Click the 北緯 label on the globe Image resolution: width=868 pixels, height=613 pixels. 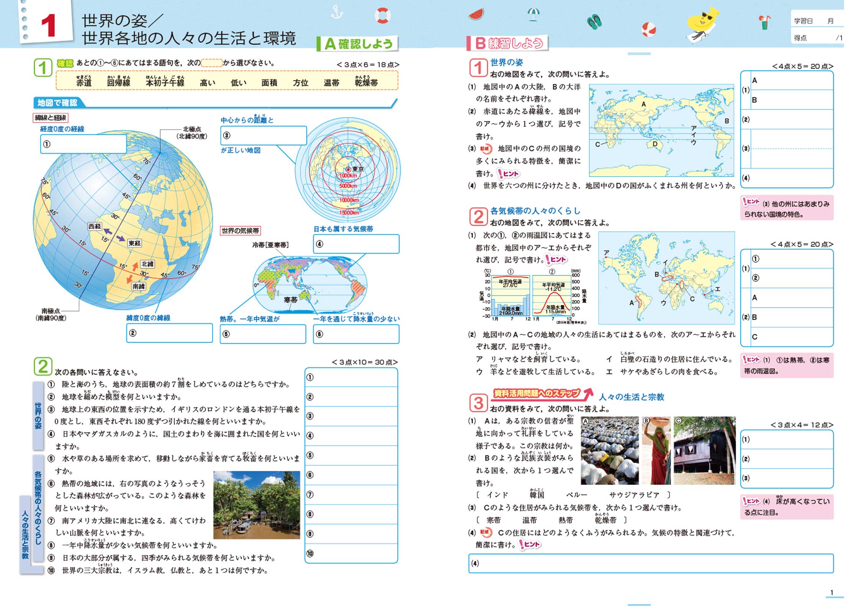(148, 264)
